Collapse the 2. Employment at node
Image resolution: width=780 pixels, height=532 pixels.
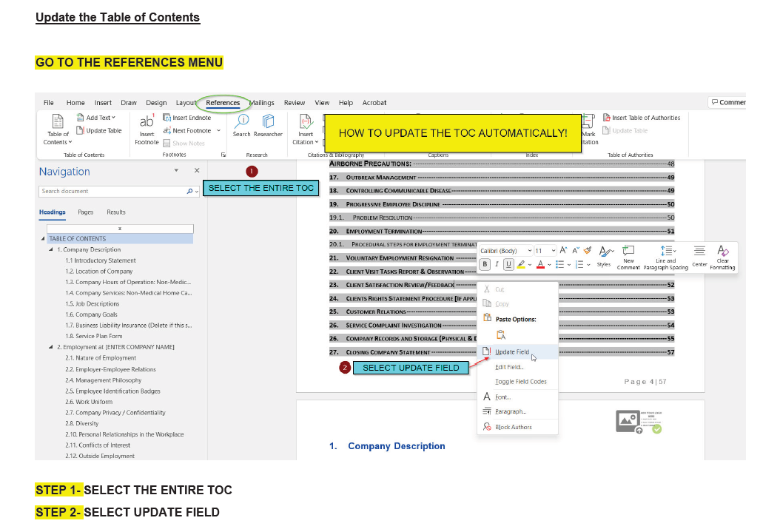click(51, 347)
